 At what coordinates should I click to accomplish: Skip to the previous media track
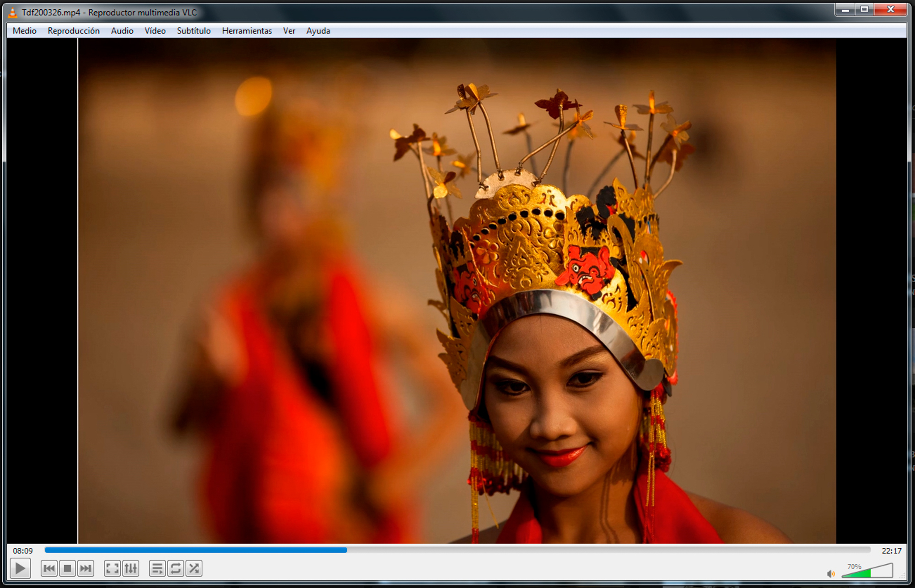(x=49, y=568)
